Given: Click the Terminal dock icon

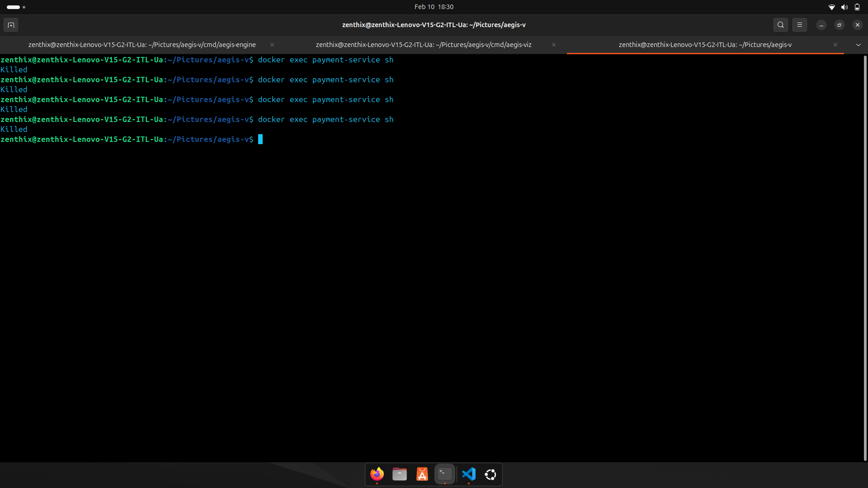Looking at the screenshot, I should point(445,474).
